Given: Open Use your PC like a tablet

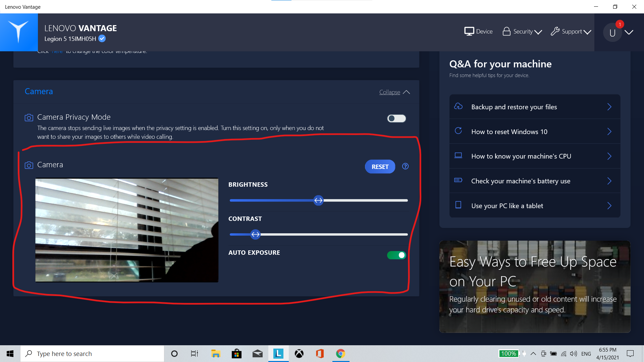Looking at the screenshot, I should click(535, 205).
